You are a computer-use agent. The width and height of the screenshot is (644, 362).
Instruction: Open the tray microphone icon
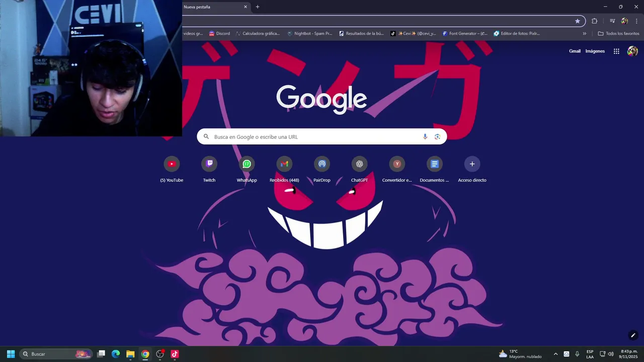click(x=577, y=354)
